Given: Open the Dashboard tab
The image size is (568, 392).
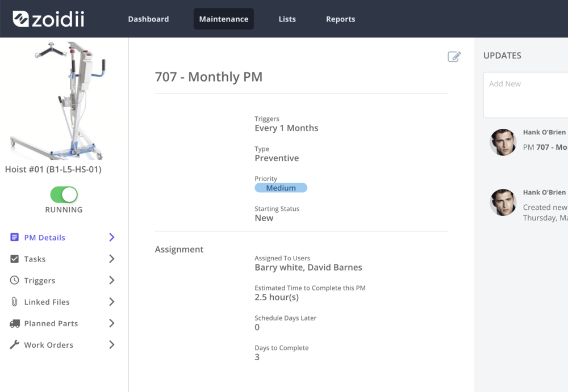Looking at the screenshot, I should [x=148, y=19].
